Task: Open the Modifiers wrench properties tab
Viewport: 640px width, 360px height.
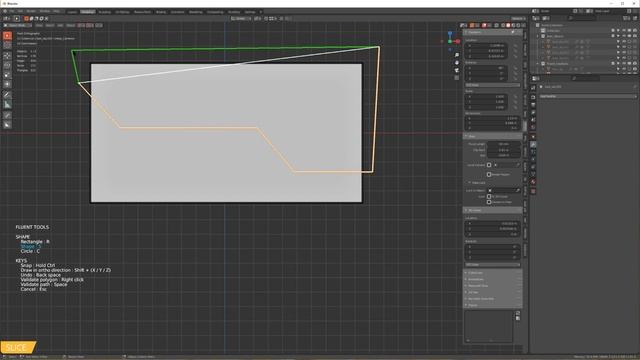Action: coord(533,144)
